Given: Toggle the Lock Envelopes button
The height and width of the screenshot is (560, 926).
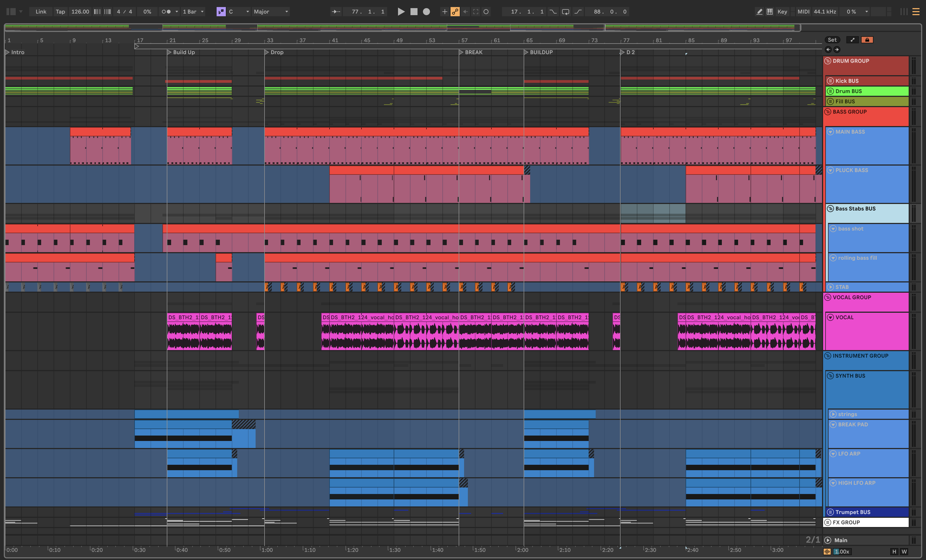Looking at the screenshot, I should (x=867, y=40).
